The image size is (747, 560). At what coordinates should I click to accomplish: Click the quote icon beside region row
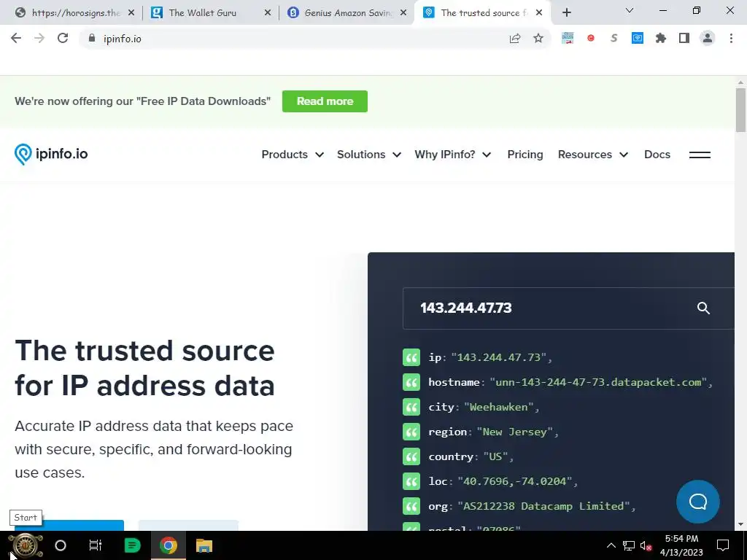click(x=411, y=432)
